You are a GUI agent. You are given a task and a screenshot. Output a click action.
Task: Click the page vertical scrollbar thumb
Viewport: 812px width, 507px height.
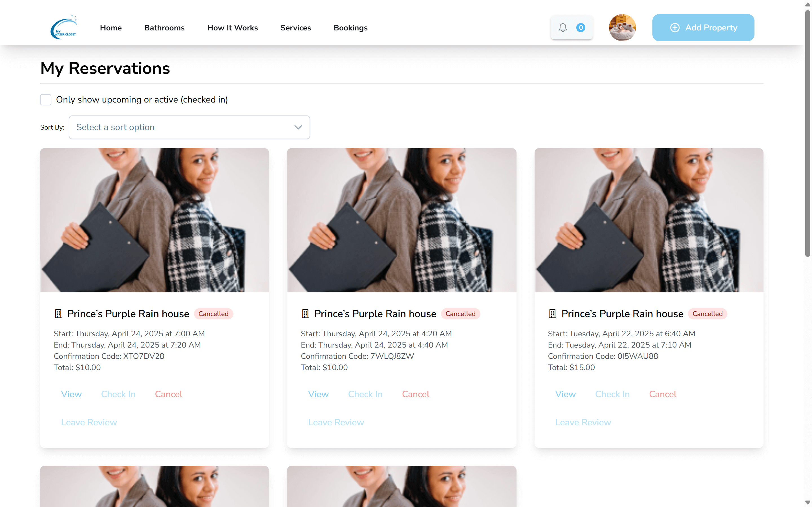pos(808,134)
